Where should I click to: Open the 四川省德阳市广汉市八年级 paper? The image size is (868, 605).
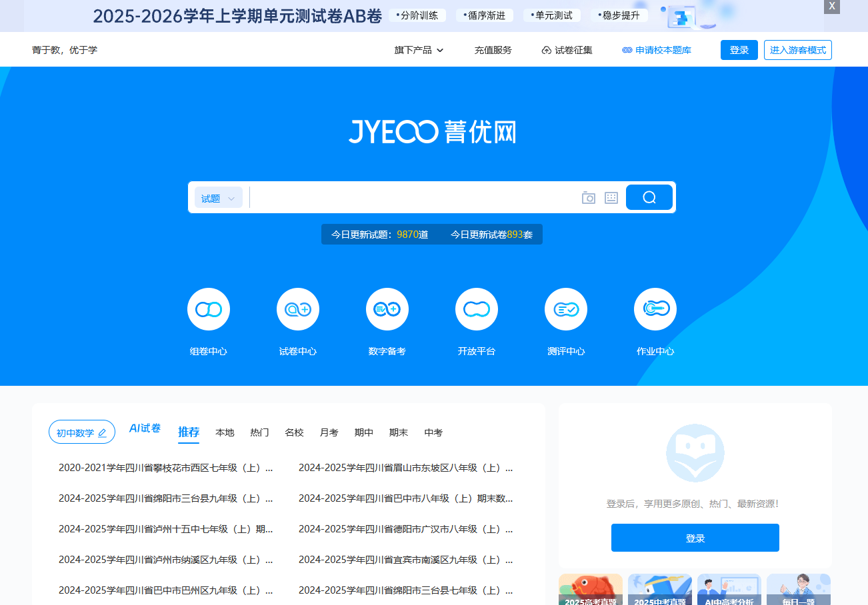coord(406,529)
